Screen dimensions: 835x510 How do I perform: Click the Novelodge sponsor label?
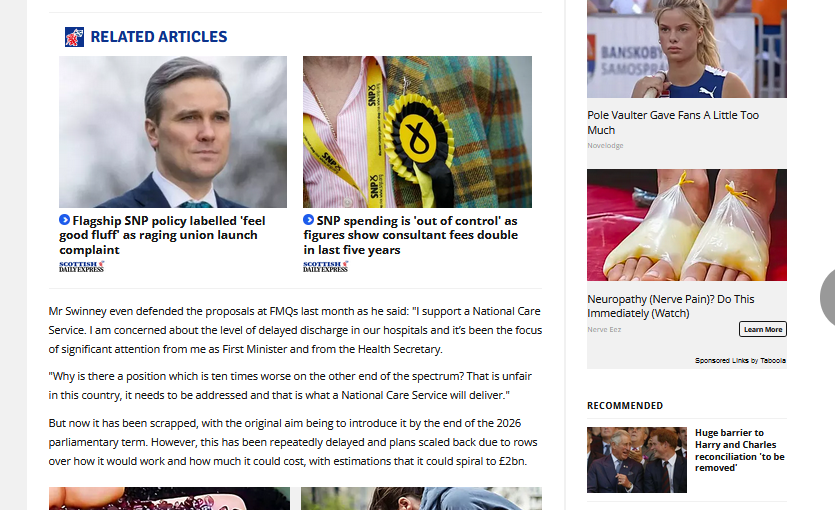pyautogui.click(x=605, y=145)
